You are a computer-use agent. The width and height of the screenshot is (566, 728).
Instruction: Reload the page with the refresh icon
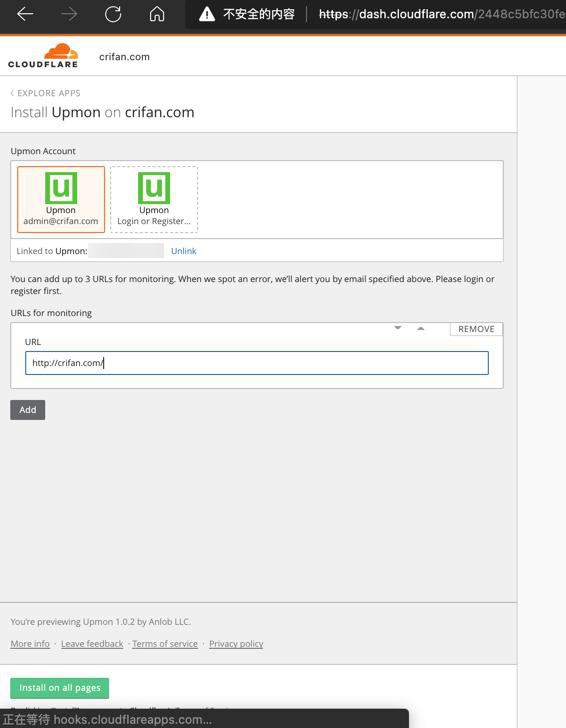[x=113, y=14]
